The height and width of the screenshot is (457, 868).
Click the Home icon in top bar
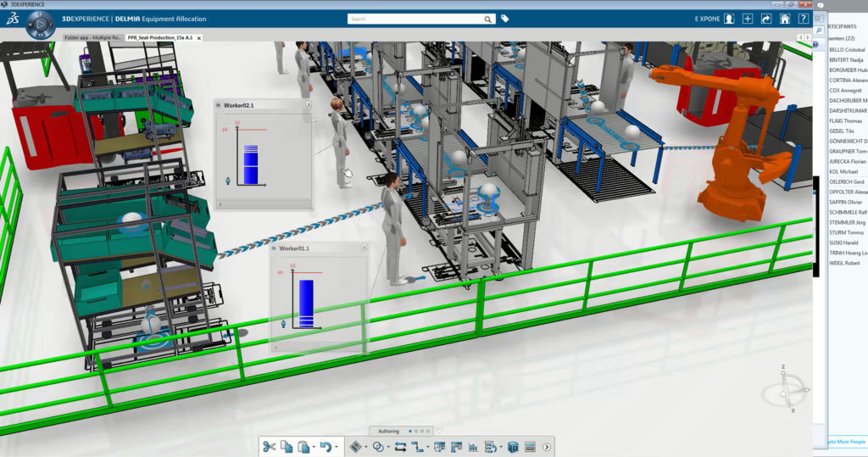click(x=785, y=19)
